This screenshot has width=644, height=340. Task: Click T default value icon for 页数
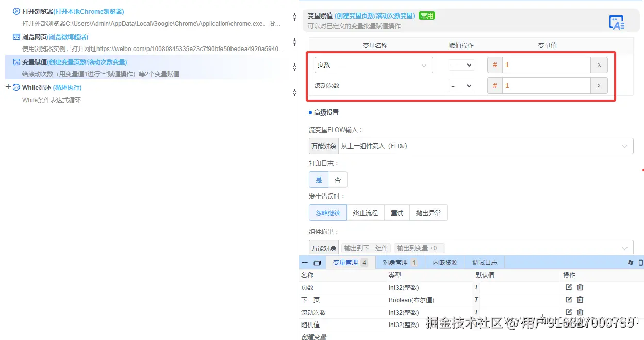(x=476, y=287)
